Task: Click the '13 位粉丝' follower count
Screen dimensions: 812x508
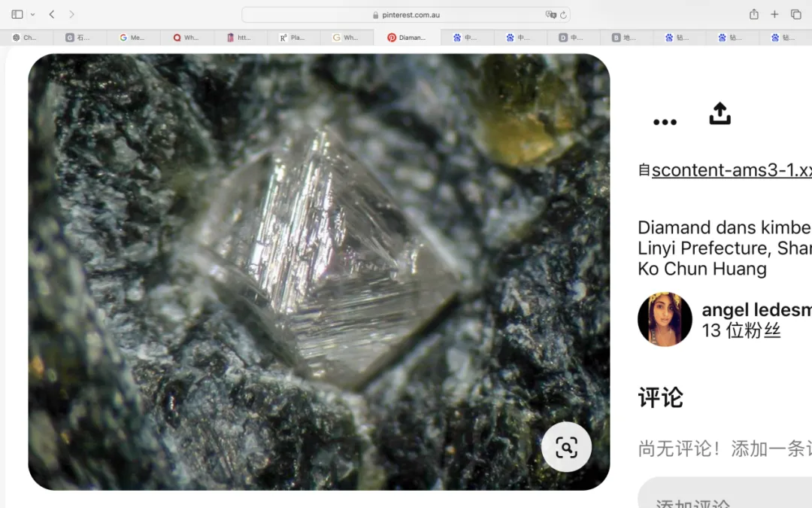Action: (741, 330)
